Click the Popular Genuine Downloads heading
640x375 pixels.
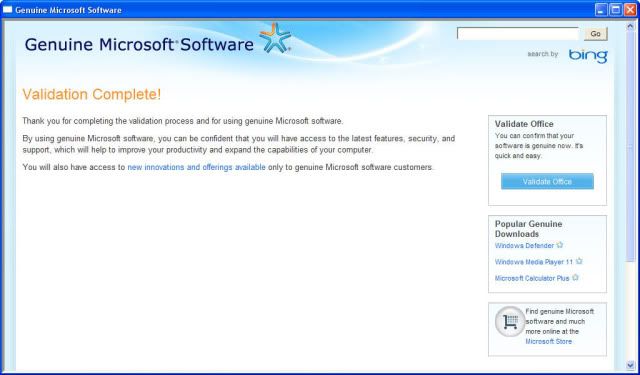529,229
